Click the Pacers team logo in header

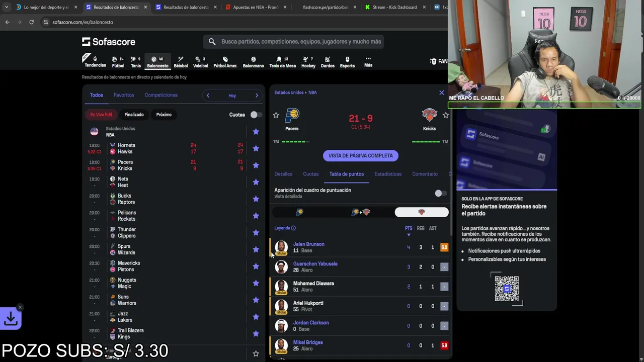tap(292, 115)
